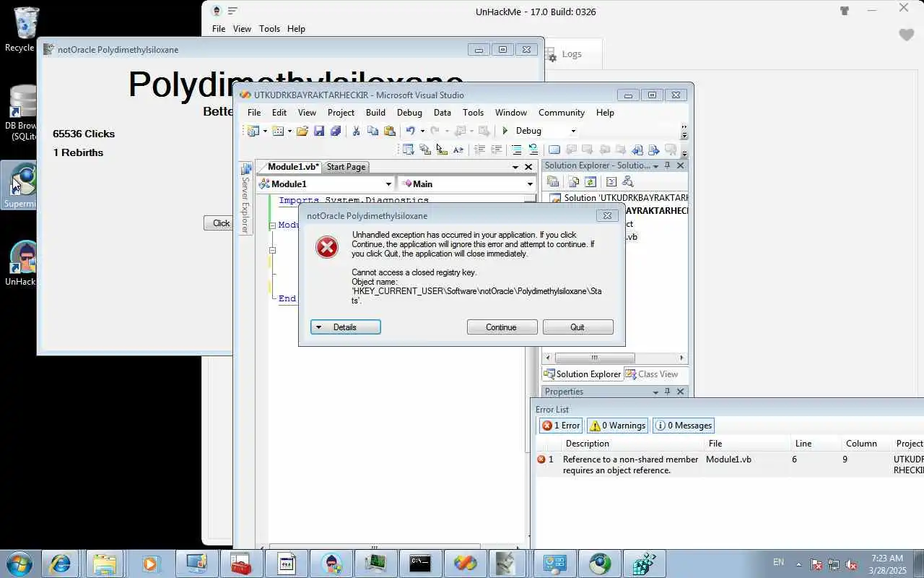Open the Server Explorer side tab

tap(245, 199)
